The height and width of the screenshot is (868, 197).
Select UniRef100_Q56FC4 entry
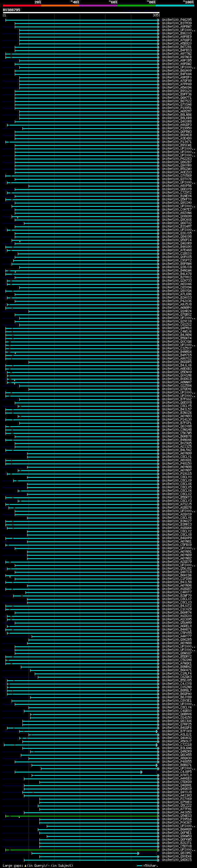(x=177, y=240)
